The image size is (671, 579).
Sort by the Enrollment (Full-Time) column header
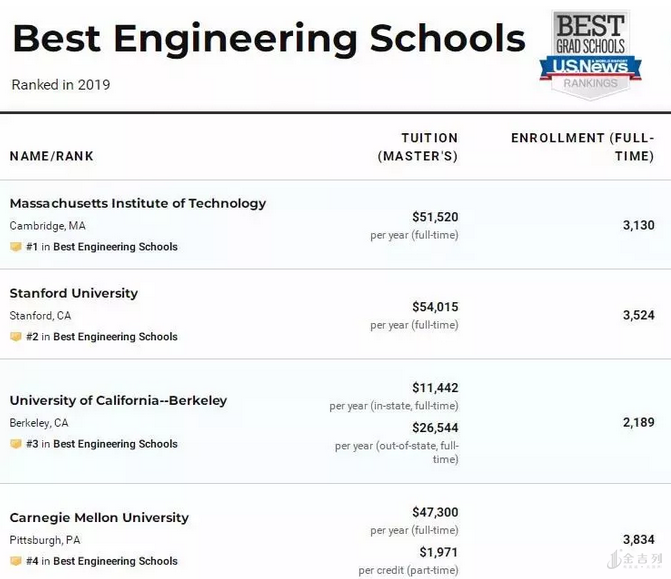[x=582, y=147]
